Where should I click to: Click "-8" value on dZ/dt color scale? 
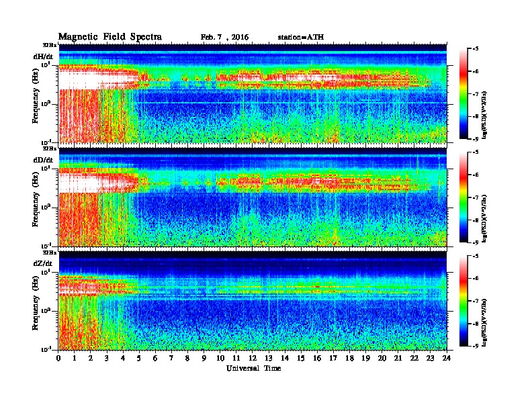point(476,324)
